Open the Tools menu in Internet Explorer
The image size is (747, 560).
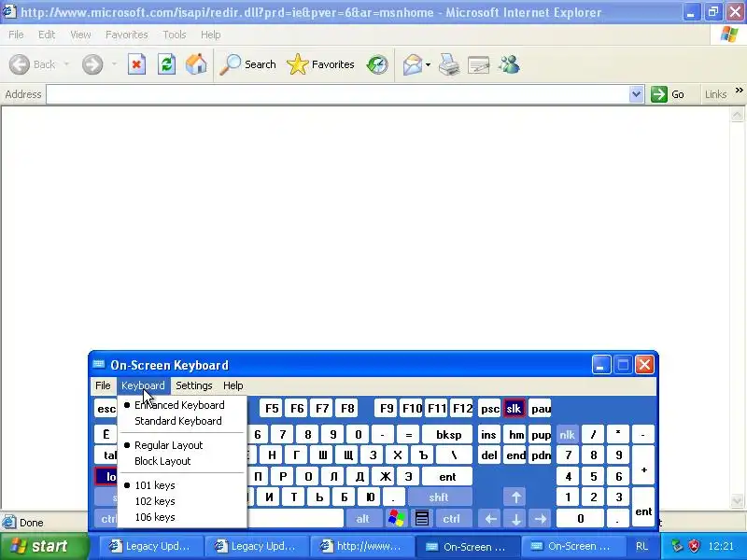pyautogui.click(x=175, y=35)
